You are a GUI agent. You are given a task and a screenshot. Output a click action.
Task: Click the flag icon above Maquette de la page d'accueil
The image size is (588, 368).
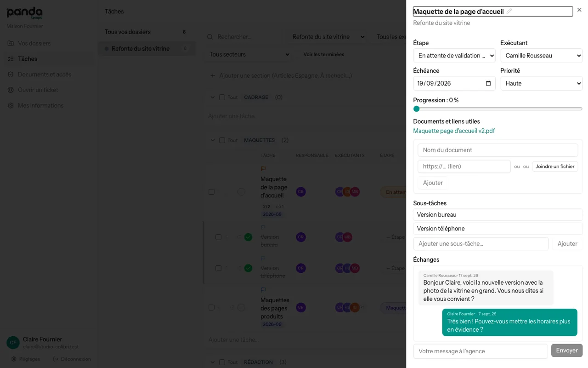263,169
